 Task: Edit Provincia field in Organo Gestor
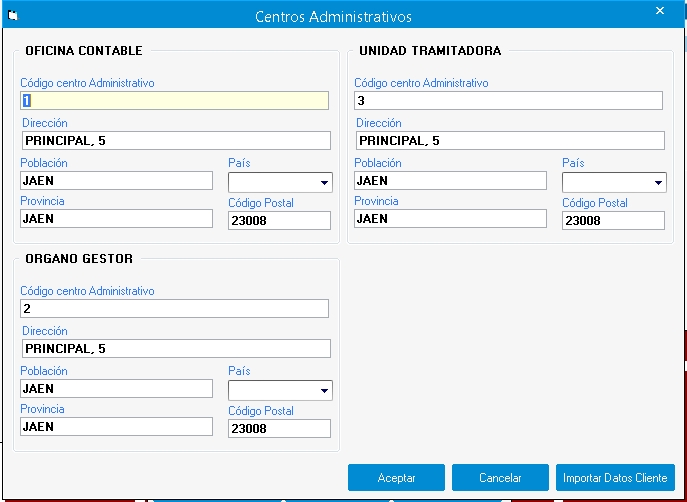(x=117, y=427)
